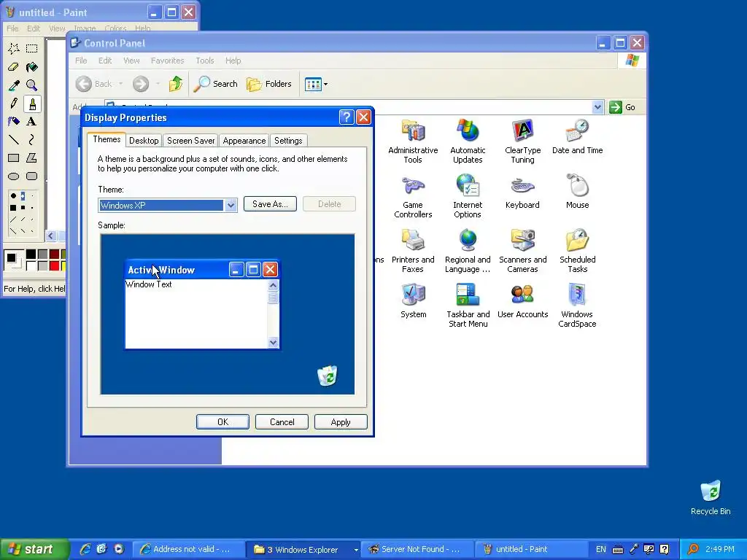747x560 pixels.
Task: Pick the dark red swatch in Paint palette
Action: [x=54, y=254]
